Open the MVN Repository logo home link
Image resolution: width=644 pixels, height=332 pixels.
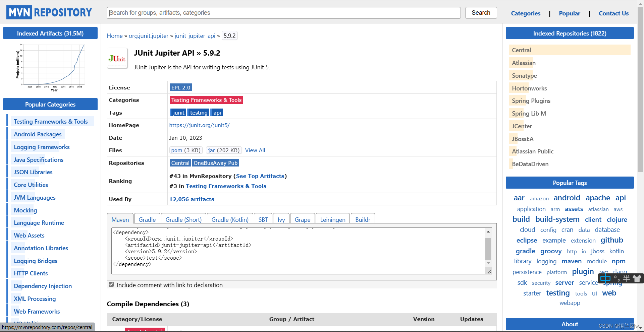[x=49, y=12]
